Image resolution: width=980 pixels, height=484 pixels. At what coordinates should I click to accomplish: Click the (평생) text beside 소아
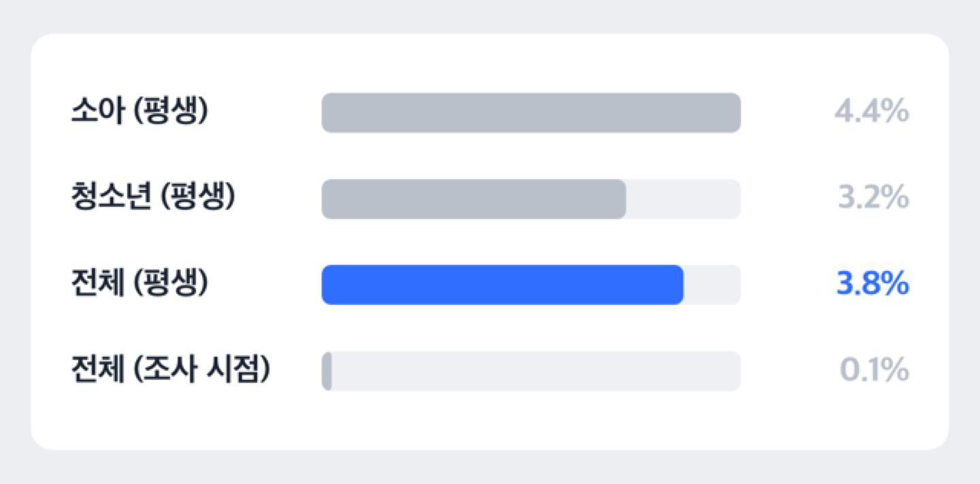[170, 112]
